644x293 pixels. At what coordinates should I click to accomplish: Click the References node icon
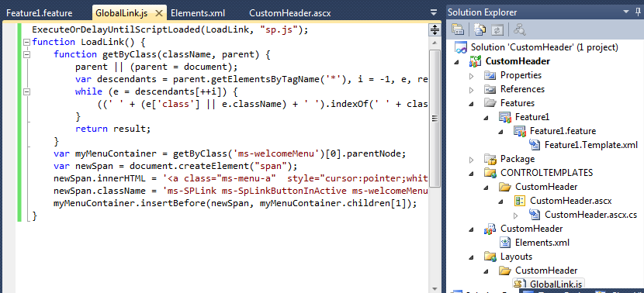click(490, 89)
